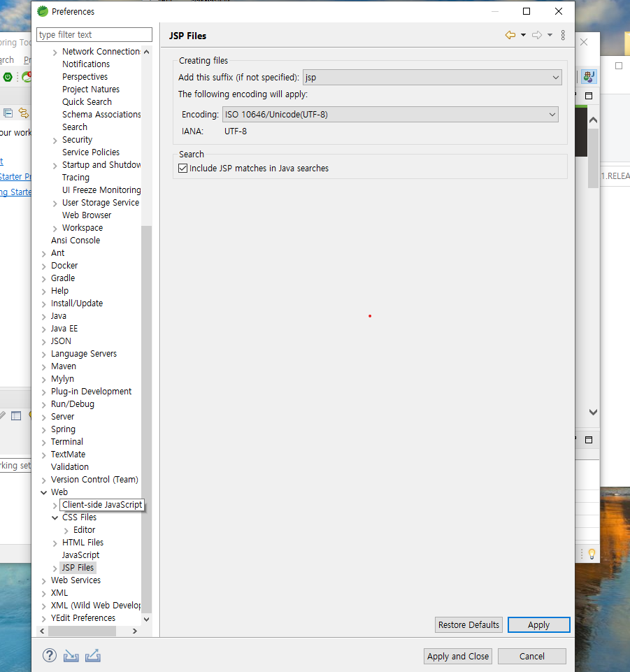Click the Cancel button
630x672 pixels.
tap(532, 656)
